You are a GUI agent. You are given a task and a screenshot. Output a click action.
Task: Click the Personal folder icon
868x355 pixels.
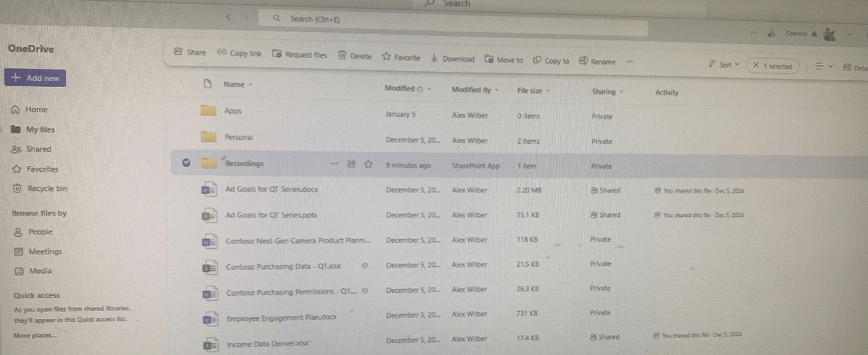[x=208, y=136]
